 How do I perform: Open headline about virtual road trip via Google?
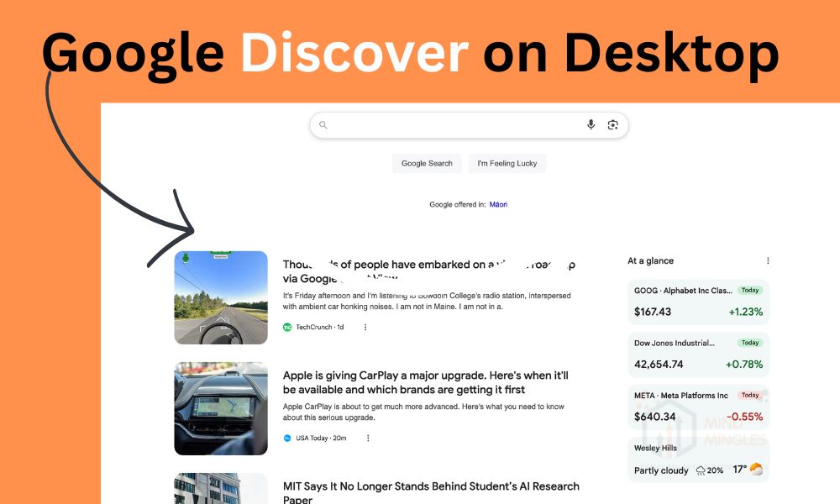pyautogui.click(x=429, y=271)
